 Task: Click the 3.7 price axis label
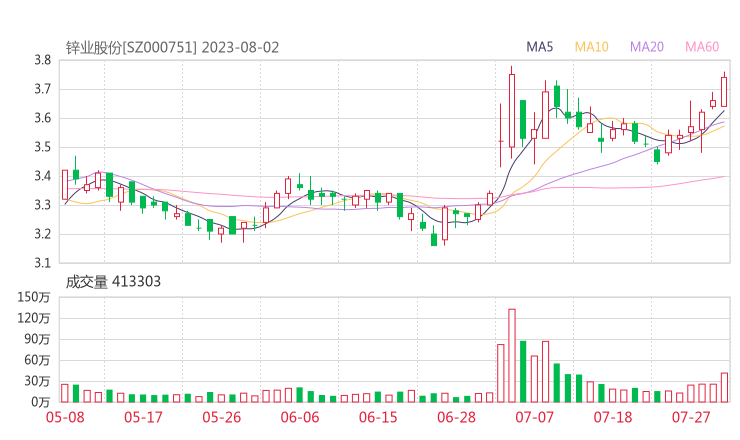42,89
